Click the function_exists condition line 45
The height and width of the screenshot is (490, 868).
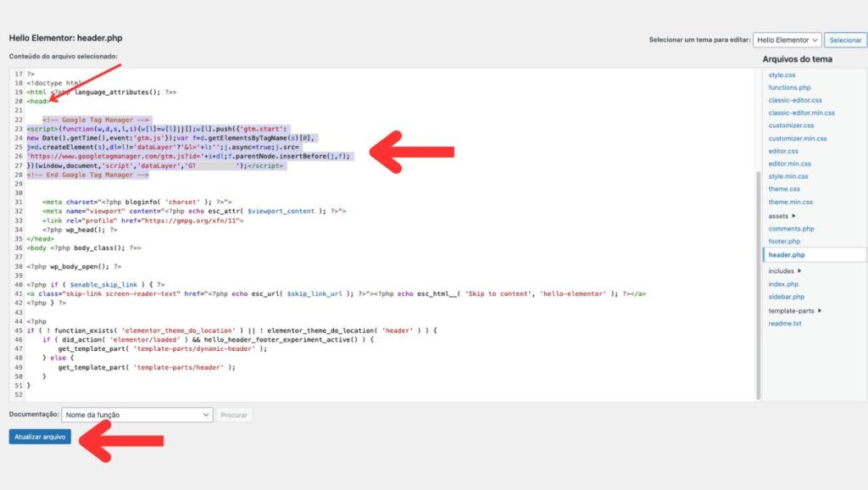coord(232,331)
